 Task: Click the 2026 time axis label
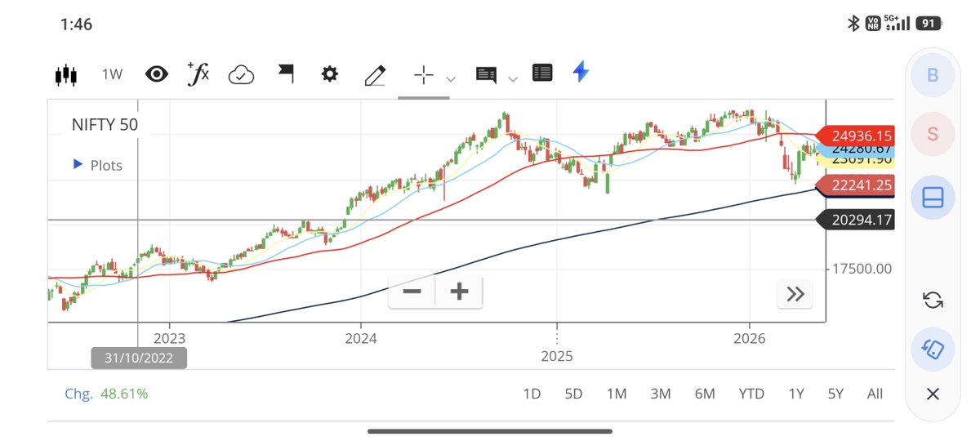point(750,338)
